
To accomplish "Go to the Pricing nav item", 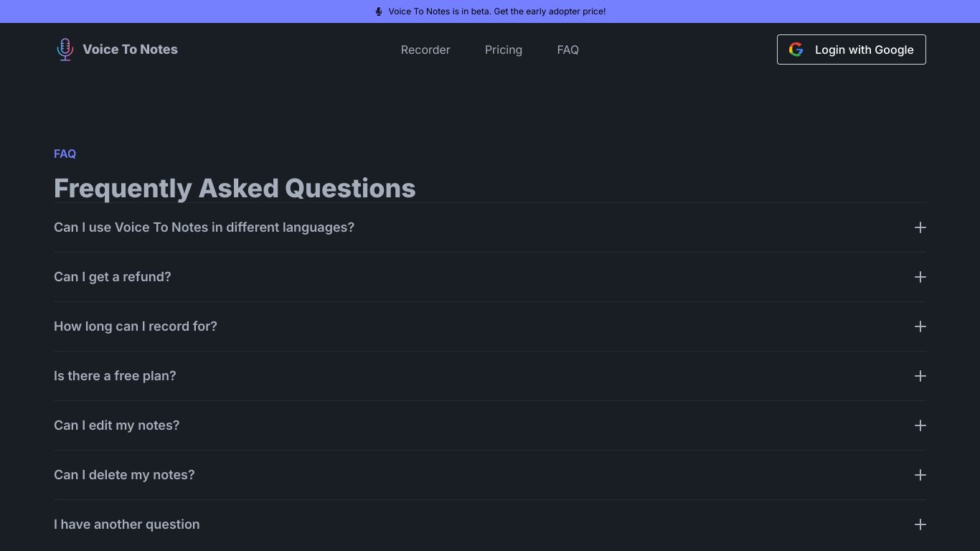I will tap(504, 50).
